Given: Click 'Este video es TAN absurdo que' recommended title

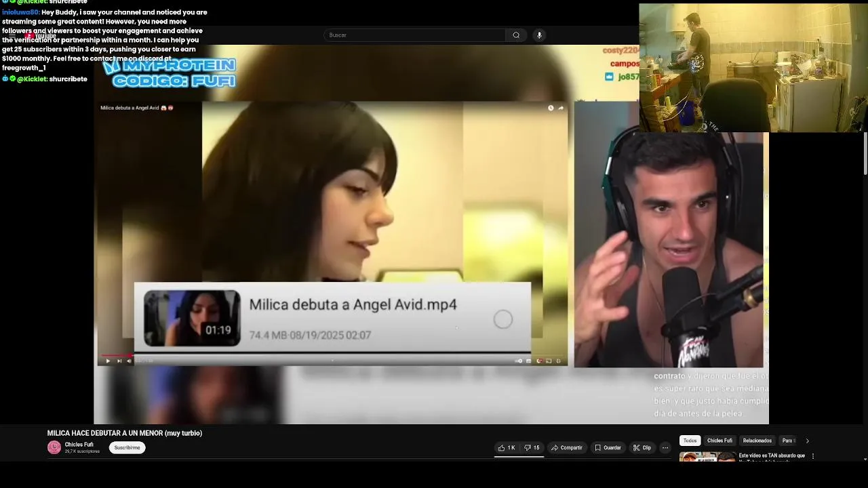Looking at the screenshot, I should (772, 455).
